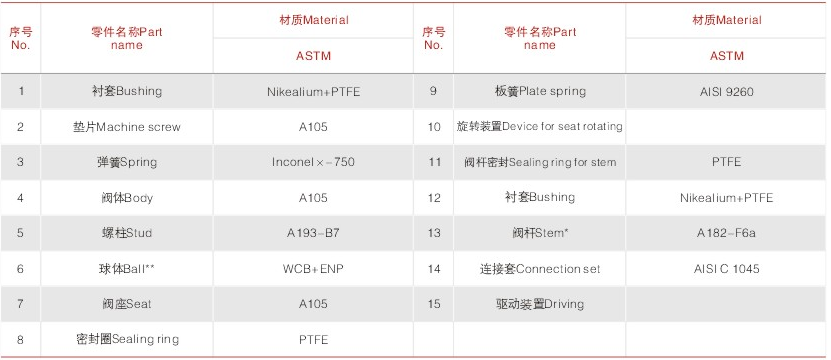This screenshot has height=360, width=831.
Task: Click the Stem* part name cell
Action: pyautogui.click(x=540, y=233)
